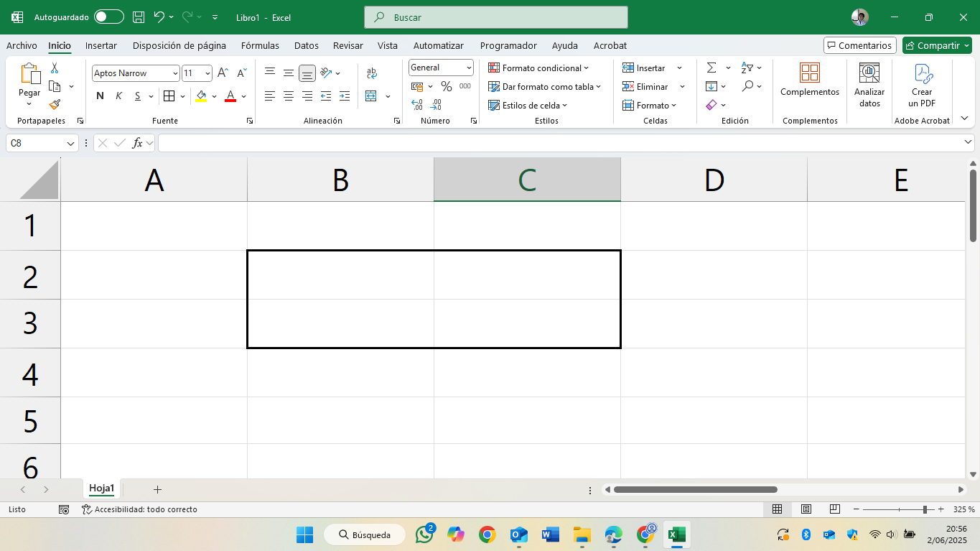The width and height of the screenshot is (980, 551).
Task: Toggle bold N formatting
Action: point(100,96)
